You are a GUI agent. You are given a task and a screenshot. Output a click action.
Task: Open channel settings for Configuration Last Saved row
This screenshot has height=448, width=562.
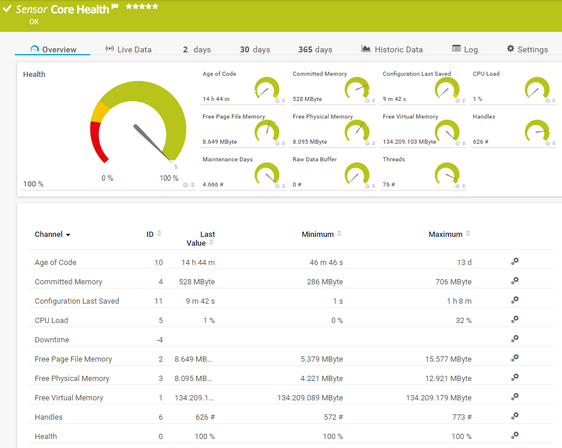click(515, 300)
